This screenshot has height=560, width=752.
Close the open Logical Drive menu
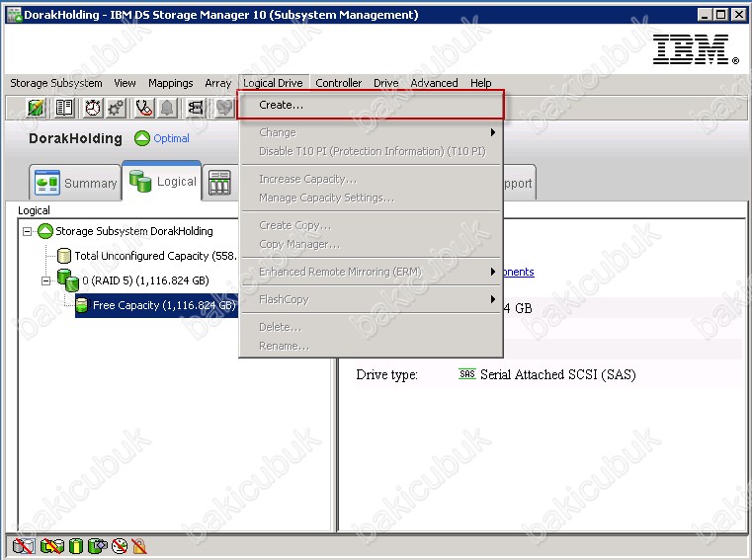click(x=273, y=83)
